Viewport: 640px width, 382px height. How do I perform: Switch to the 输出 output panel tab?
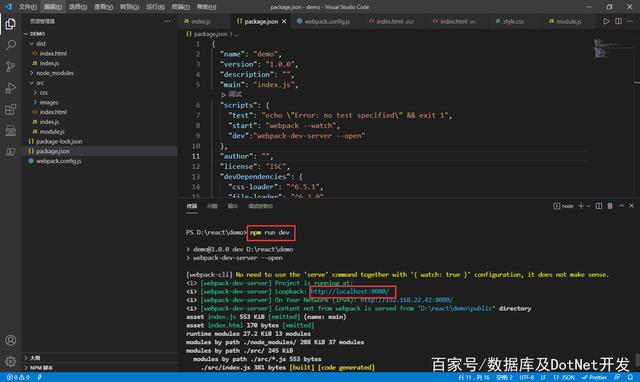pyautogui.click(x=233, y=206)
